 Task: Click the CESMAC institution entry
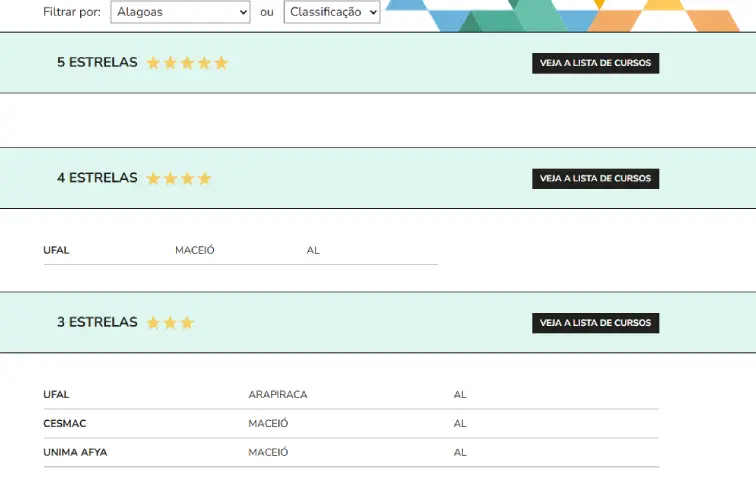click(65, 424)
